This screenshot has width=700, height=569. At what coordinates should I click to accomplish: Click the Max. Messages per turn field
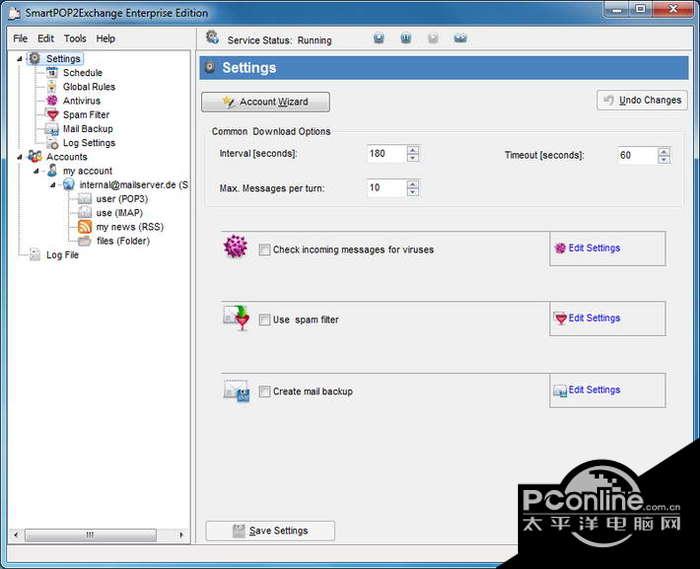coord(387,188)
